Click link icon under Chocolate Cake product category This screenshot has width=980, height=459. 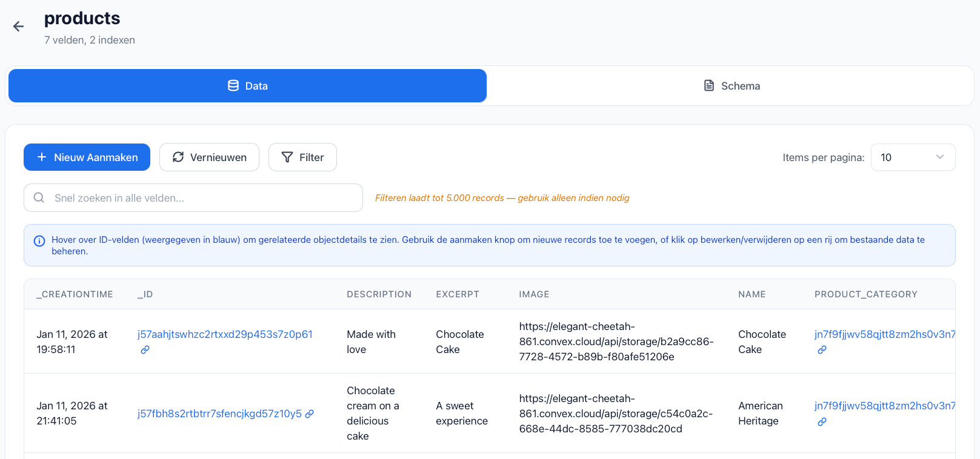click(x=822, y=350)
